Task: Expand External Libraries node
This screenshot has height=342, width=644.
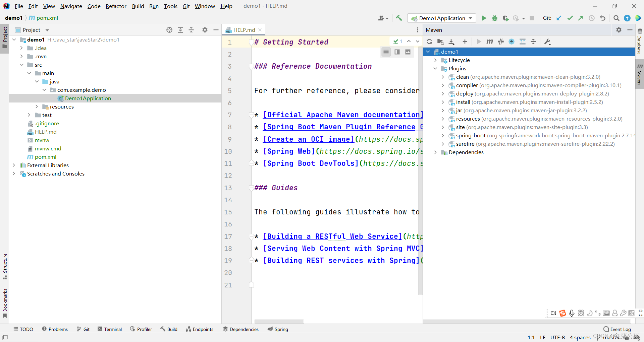Action: [14, 165]
